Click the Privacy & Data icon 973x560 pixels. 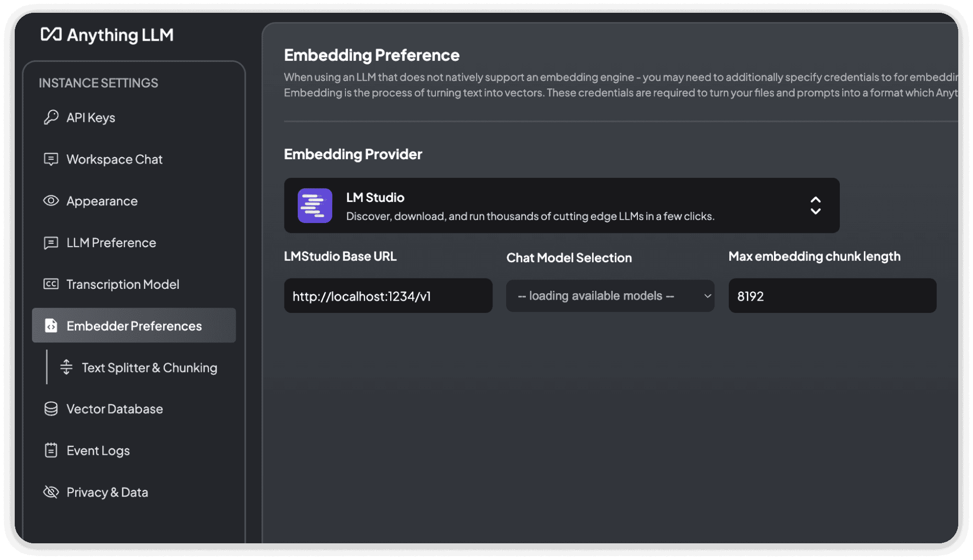click(x=52, y=492)
